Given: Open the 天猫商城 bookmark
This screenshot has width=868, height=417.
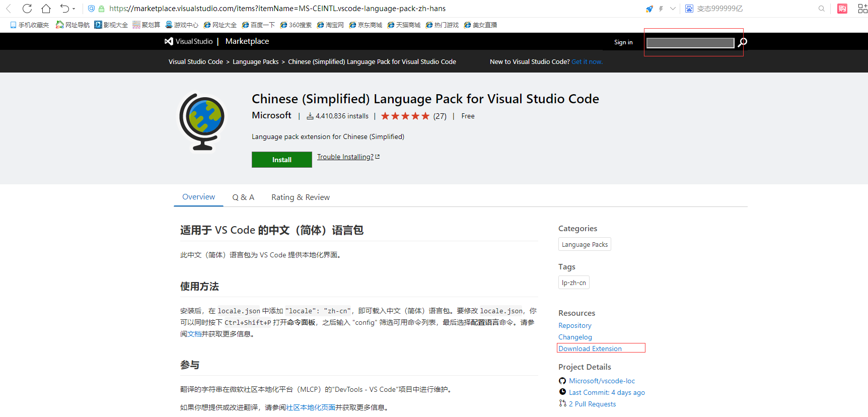Looking at the screenshot, I should coord(404,25).
